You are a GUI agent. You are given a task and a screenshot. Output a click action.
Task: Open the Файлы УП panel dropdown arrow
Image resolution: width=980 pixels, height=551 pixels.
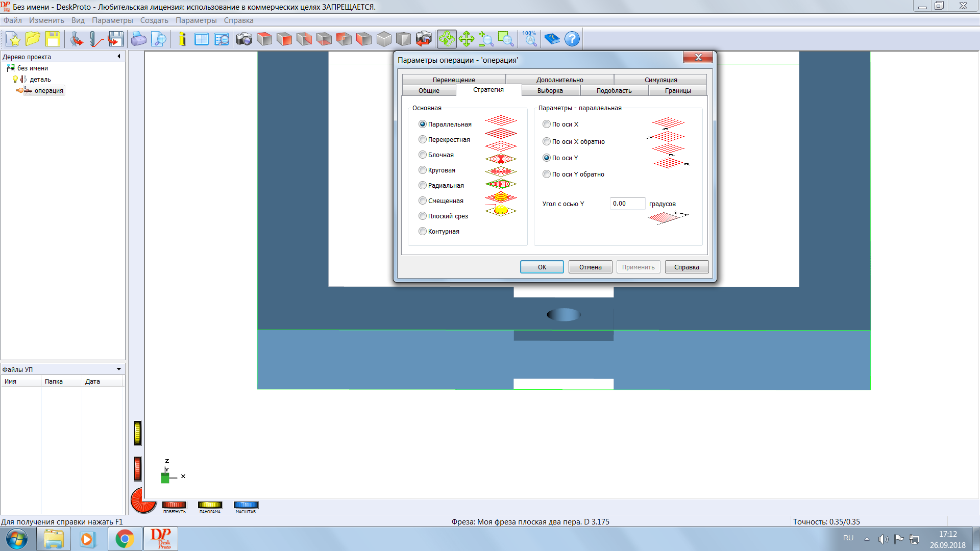(x=119, y=369)
